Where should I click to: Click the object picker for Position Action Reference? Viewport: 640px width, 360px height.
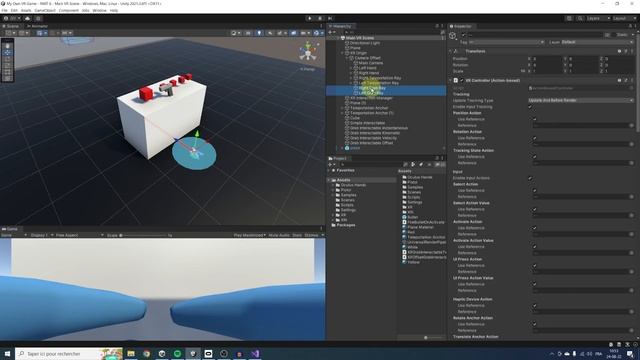[x=631, y=125]
